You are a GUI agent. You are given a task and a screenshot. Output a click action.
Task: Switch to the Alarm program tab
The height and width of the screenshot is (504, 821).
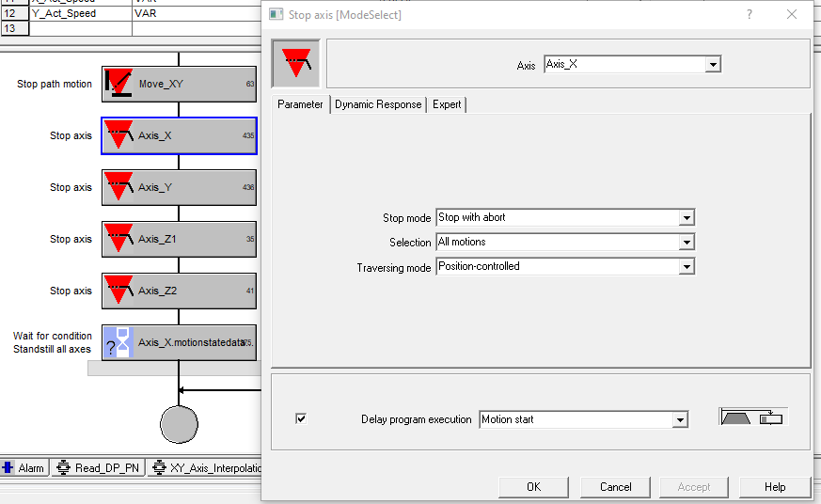click(24, 467)
